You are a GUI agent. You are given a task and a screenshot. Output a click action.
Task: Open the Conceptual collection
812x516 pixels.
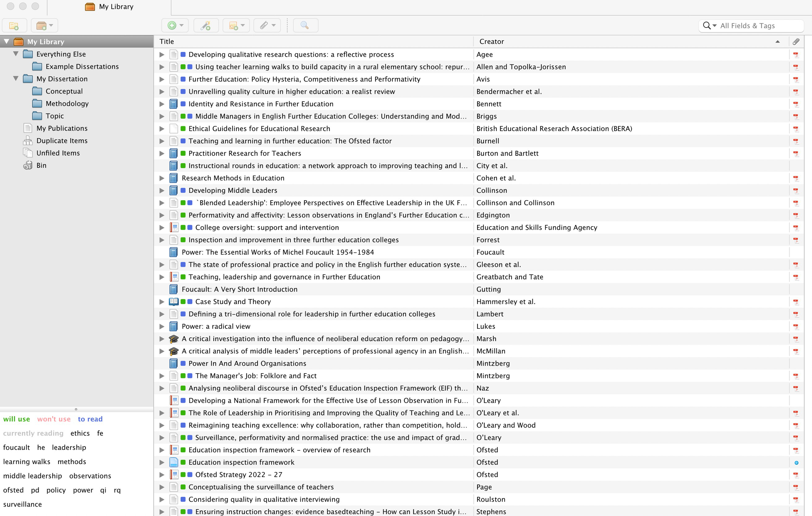click(x=64, y=91)
